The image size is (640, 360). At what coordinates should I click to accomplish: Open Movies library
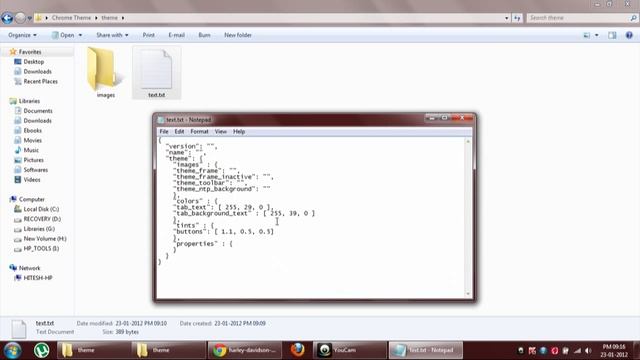click(32, 140)
